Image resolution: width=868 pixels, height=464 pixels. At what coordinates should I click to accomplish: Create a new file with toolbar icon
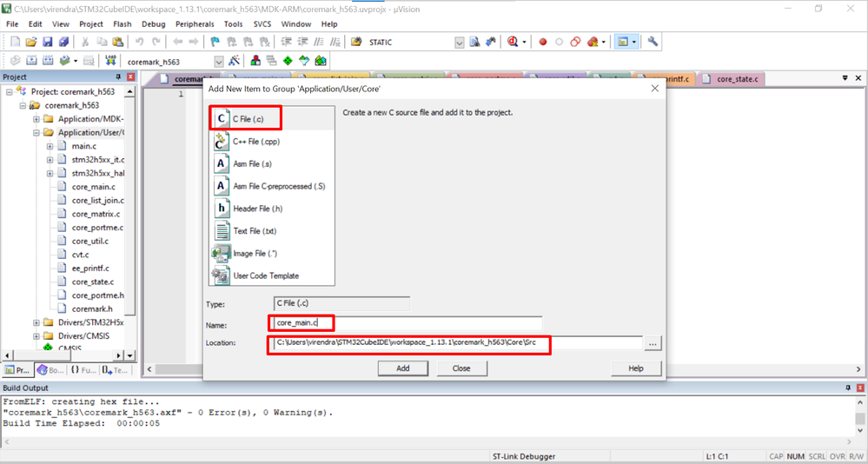(x=15, y=42)
